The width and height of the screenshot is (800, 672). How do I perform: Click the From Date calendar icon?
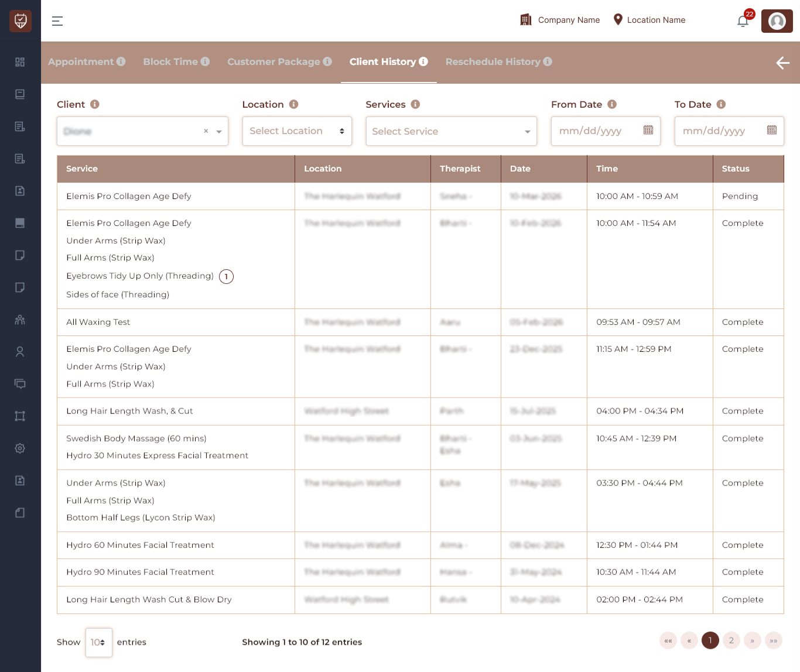point(648,130)
